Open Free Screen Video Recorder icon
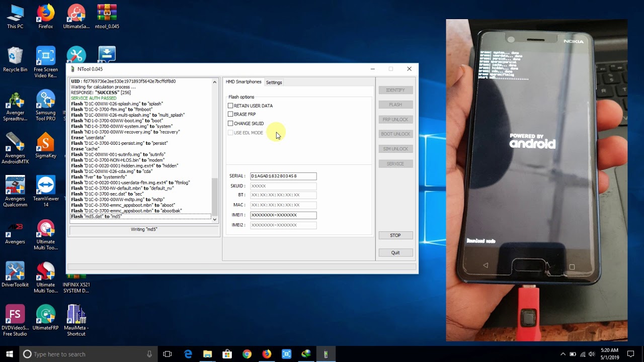Viewport: 644px width, 362px height. coord(45,62)
